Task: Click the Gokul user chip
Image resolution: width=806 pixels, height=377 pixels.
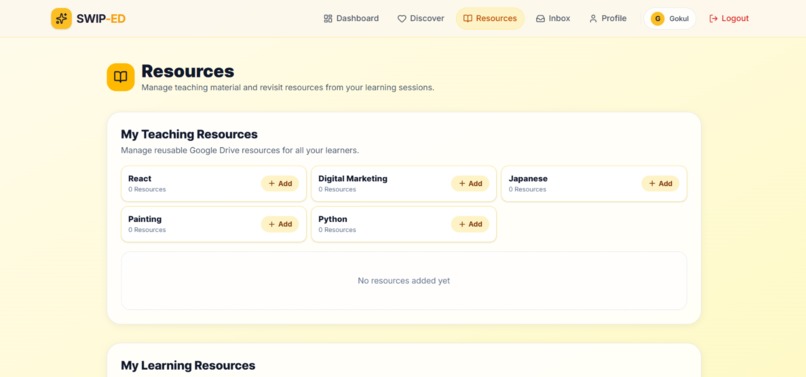Action: click(x=670, y=19)
